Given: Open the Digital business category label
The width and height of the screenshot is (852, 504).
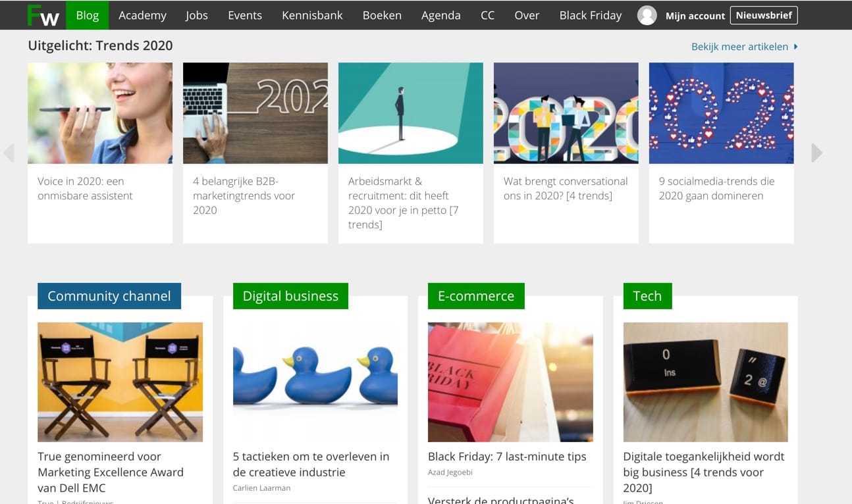Looking at the screenshot, I should pyautogui.click(x=290, y=296).
